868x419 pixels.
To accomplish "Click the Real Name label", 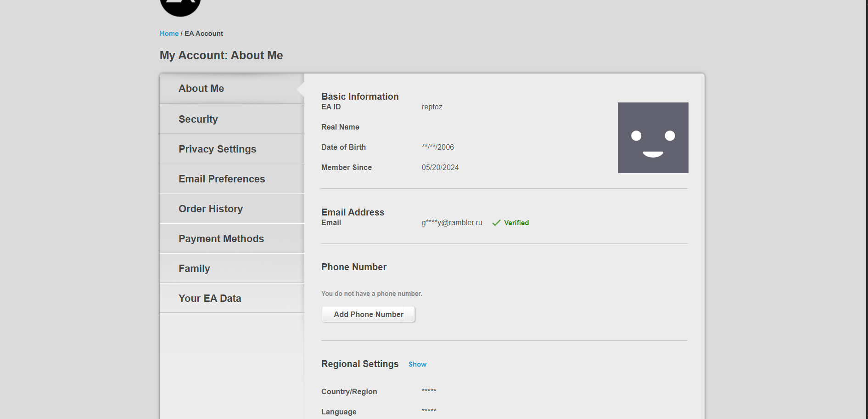I will point(340,127).
